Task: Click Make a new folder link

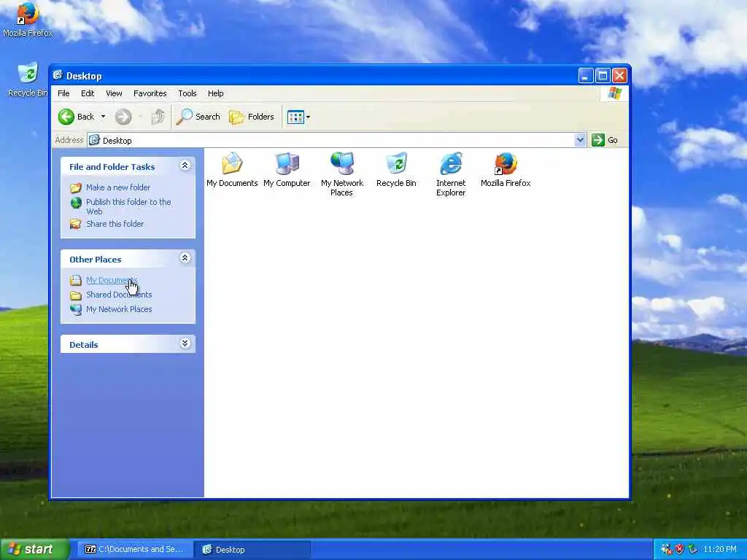Action: pos(118,187)
